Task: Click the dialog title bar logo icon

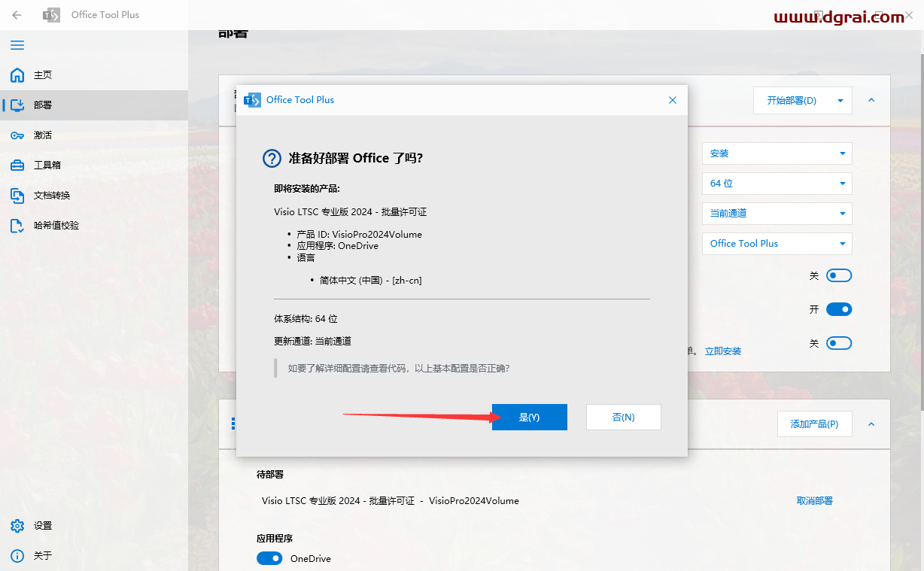Action: pyautogui.click(x=253, y=100)
